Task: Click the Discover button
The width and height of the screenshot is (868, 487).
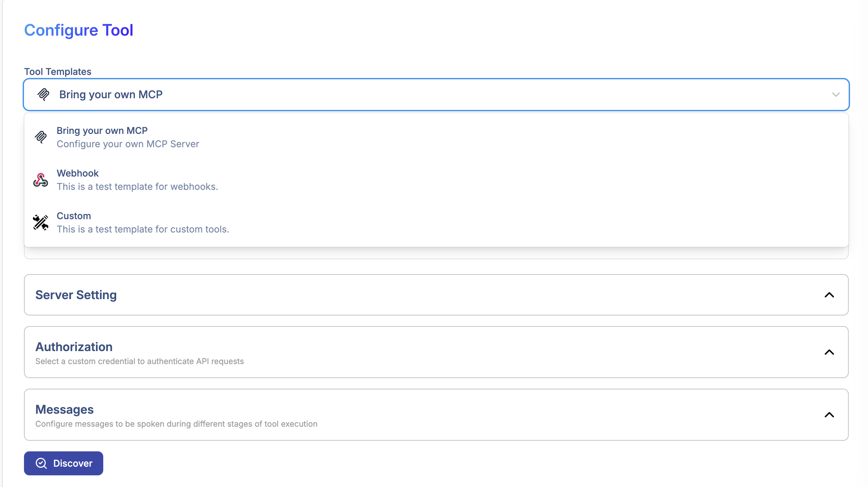Action: pyautogui.click(x=63, y=463)
